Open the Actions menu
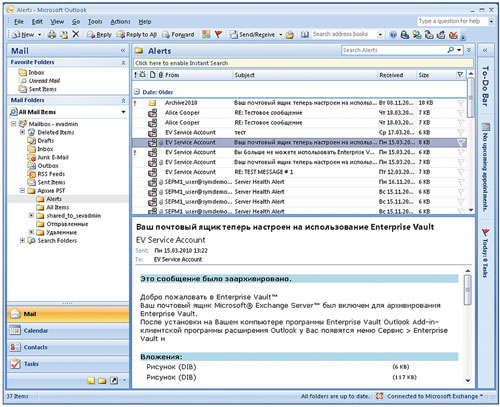The height and width of the screenshot is (407, 500). point(120,22)
